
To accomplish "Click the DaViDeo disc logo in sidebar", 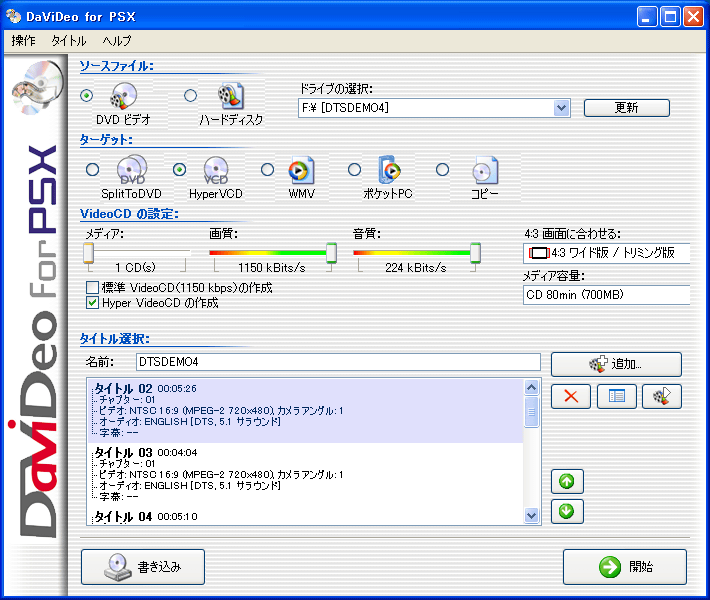I will click(37, 87).
